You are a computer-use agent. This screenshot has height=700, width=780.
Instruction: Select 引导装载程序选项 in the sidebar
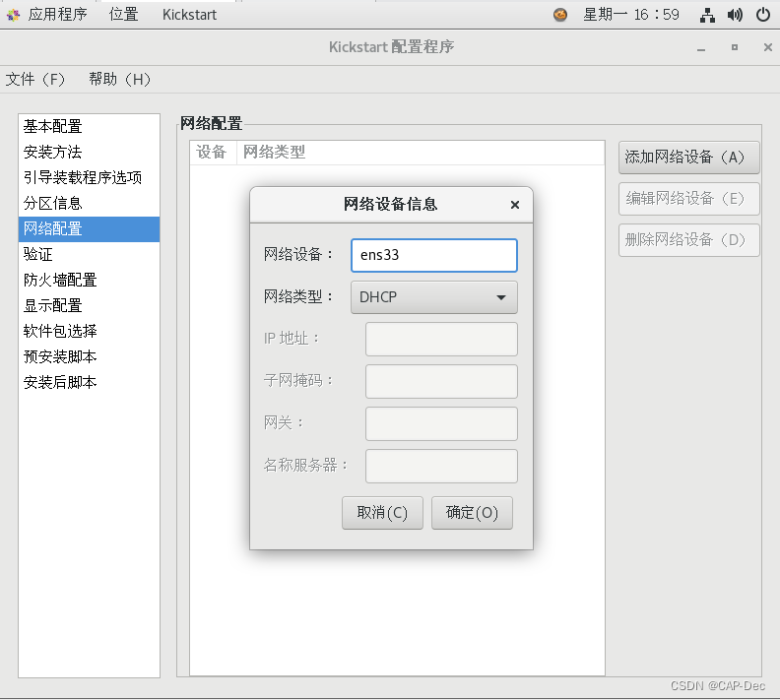pos(89,177)
